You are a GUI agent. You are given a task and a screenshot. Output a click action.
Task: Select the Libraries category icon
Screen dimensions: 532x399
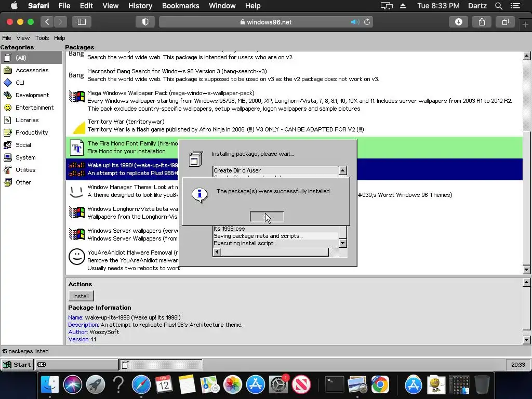(x=8, y=120)
